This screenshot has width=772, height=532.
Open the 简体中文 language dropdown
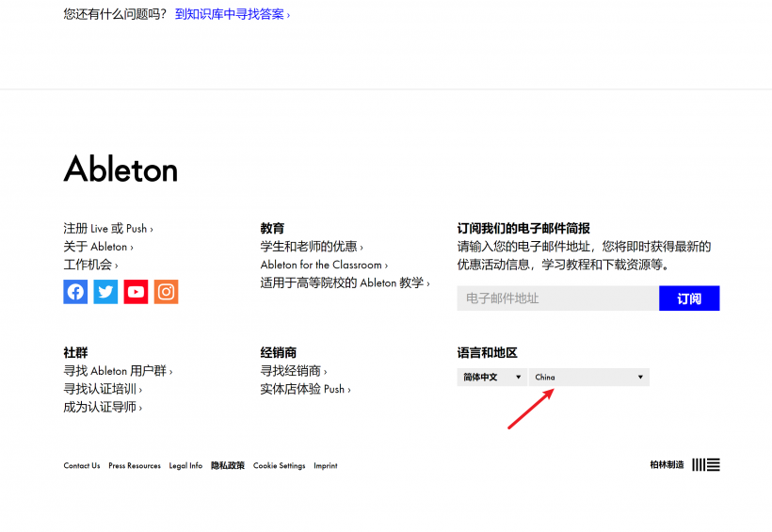tap(491, 377)
